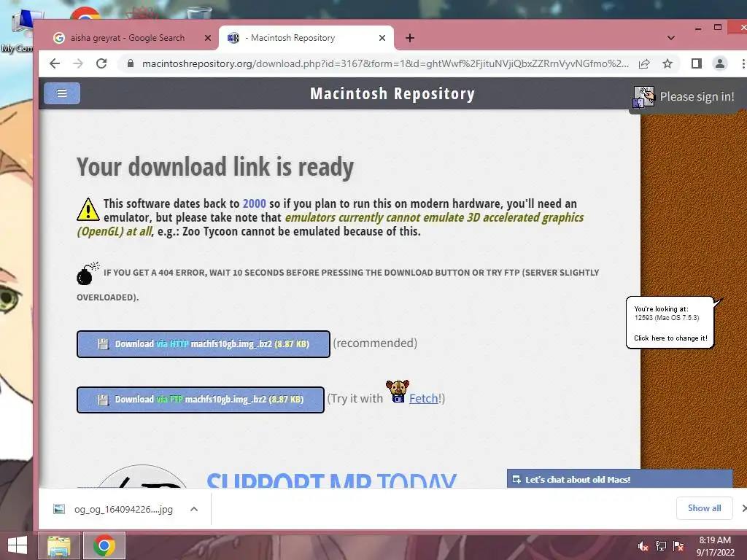Open a new browser tab
The image size is (747, 560).
point(410,38)
